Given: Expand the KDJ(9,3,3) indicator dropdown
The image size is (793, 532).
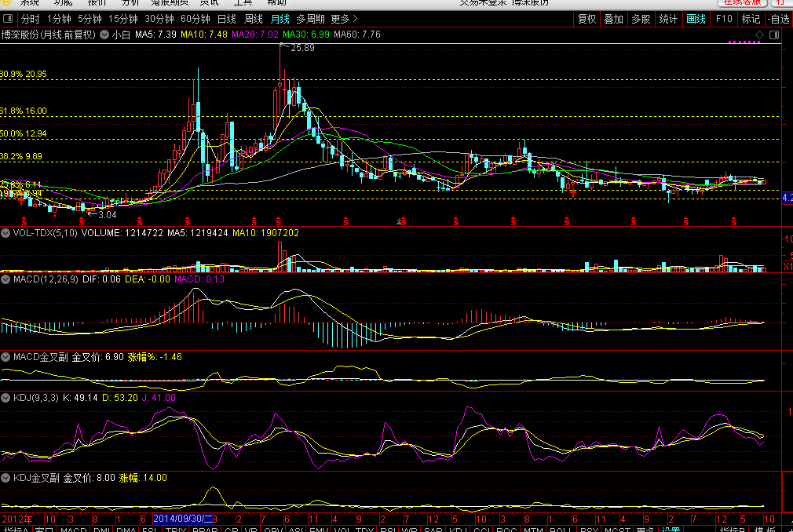Looking at the screenshot, I should point(6,398).
